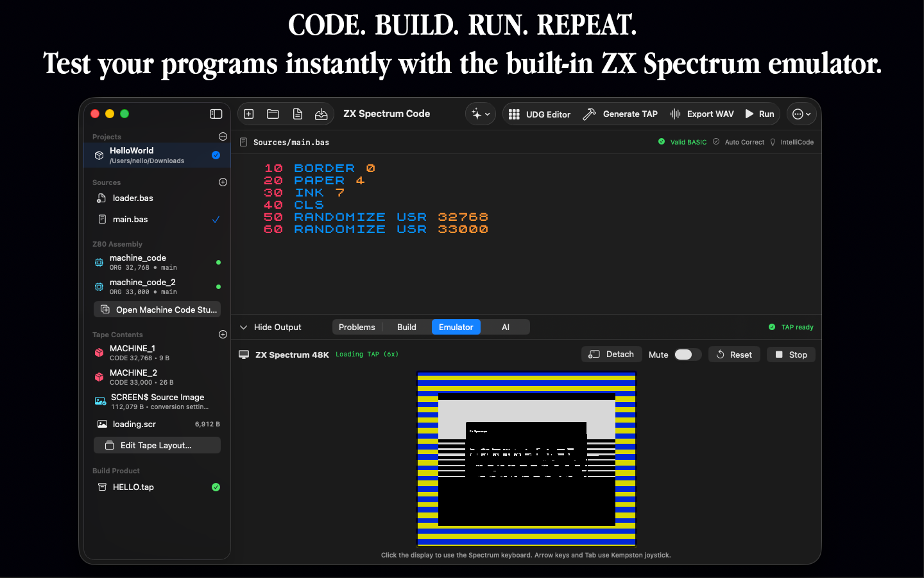Image resolution: width=924 pixels, height=578 pixels.
Task: Select MACHINE_1 tape block
Action: (x=157, y=353)
